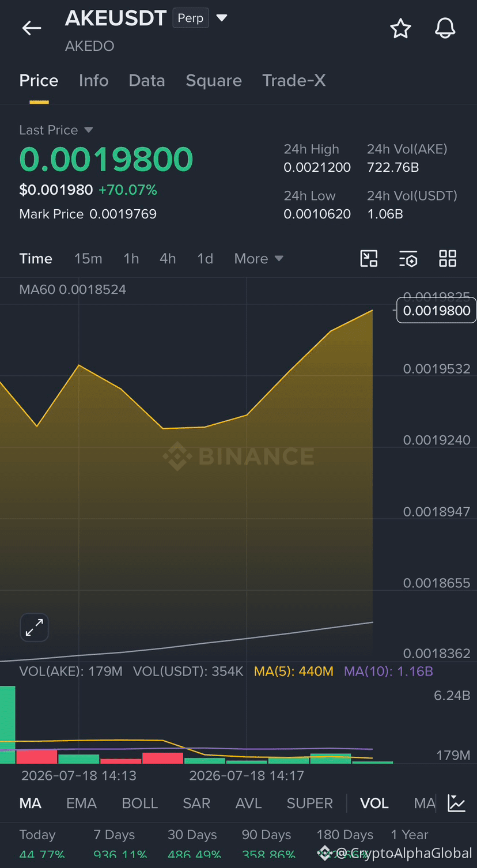Select the Time chart interval
Viewport: 477px width, 868px height.
click(36, 259)
